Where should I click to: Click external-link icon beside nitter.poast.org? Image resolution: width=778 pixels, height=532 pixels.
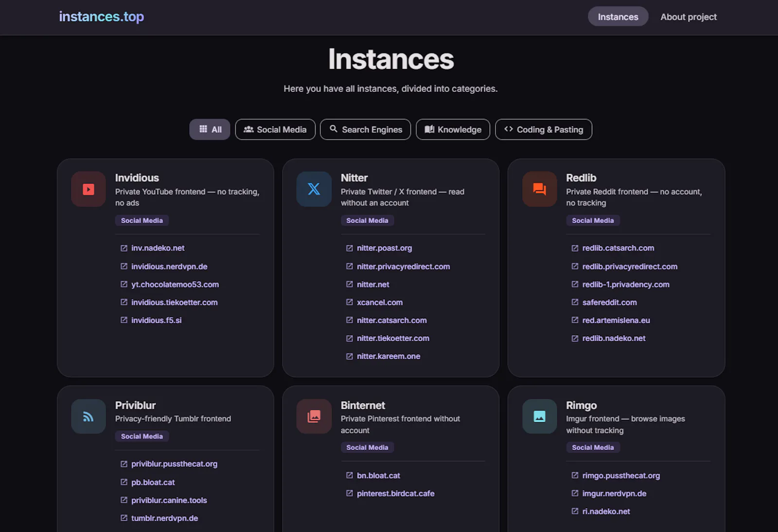pos(350,248)
